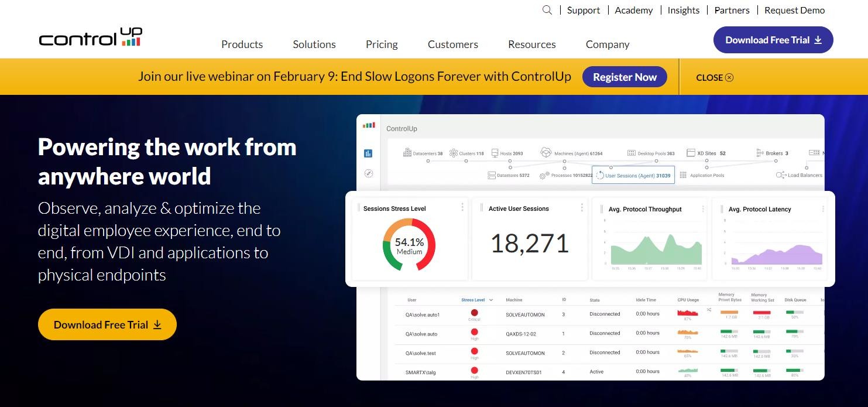The height and width of the screenshot is (407, 868).
Task: Click the dashboard bar chart sidebar icon
Action: point(368,153)
